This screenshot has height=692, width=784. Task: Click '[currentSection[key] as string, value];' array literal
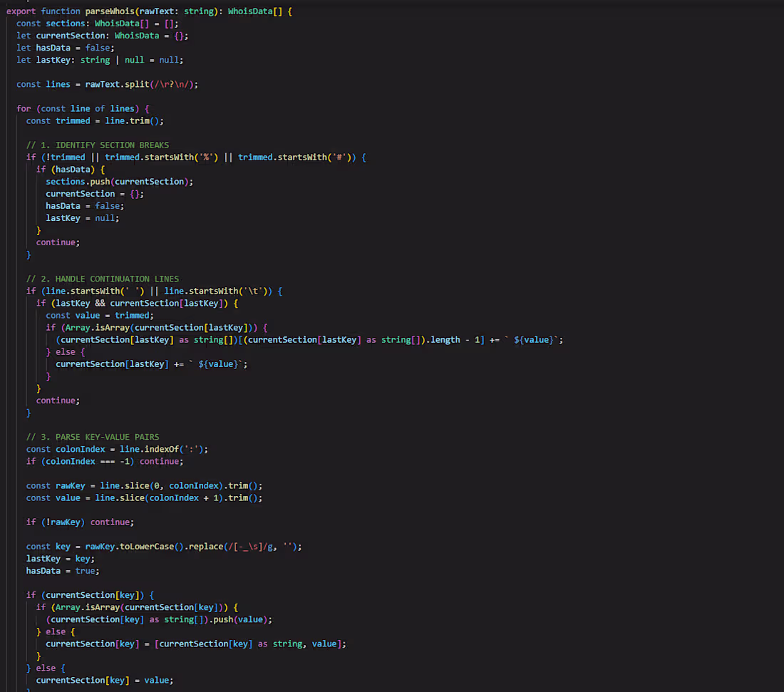[250, 644]
